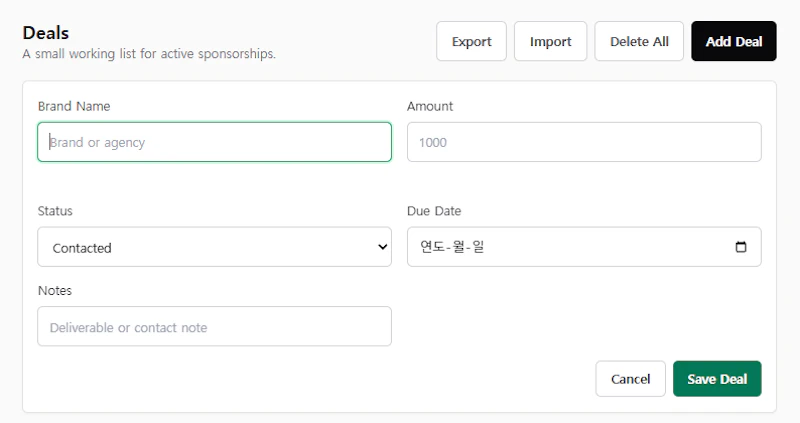Viewport: 800px width, 423px height.
Task: Click the Deals heading
Action: point(46,33)
